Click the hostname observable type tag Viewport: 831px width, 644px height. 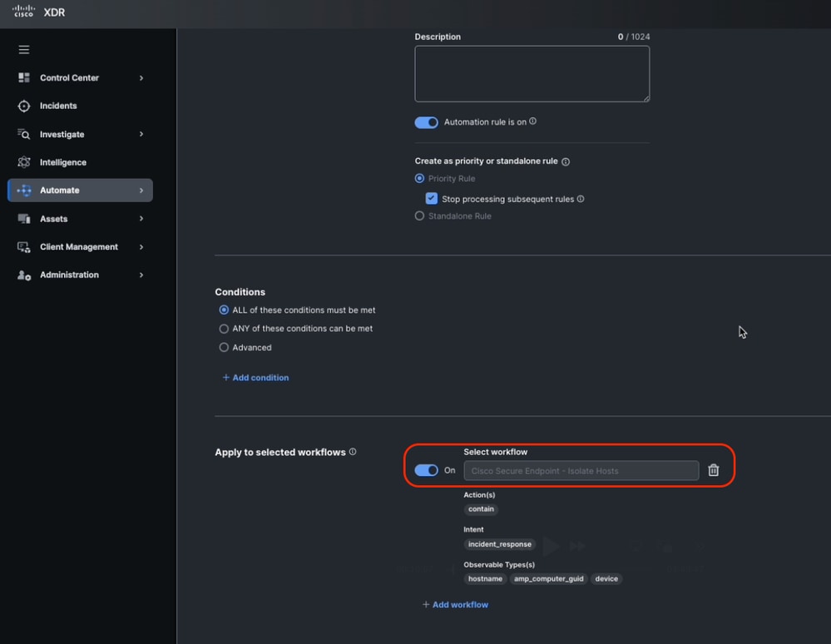485,579
